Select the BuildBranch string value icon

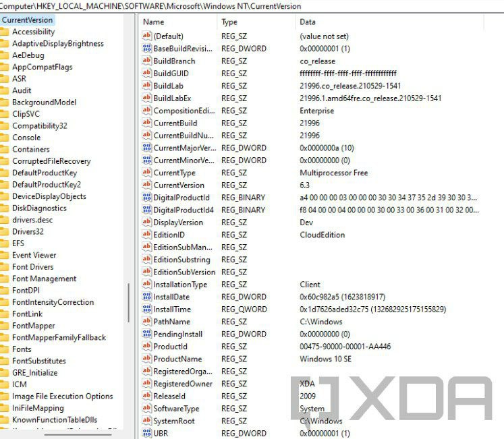(x=146, y=61)
